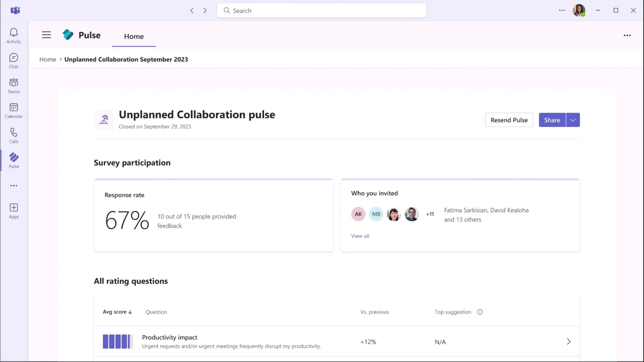This screenshot has width=644, height=362.
Task: Click into the Search field
Action: 321,11
